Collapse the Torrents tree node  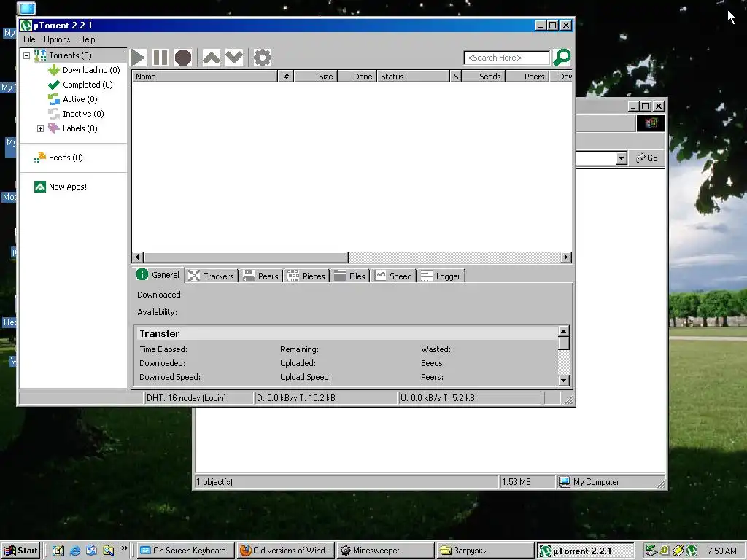pyautogui.click(x=27, y=55)
